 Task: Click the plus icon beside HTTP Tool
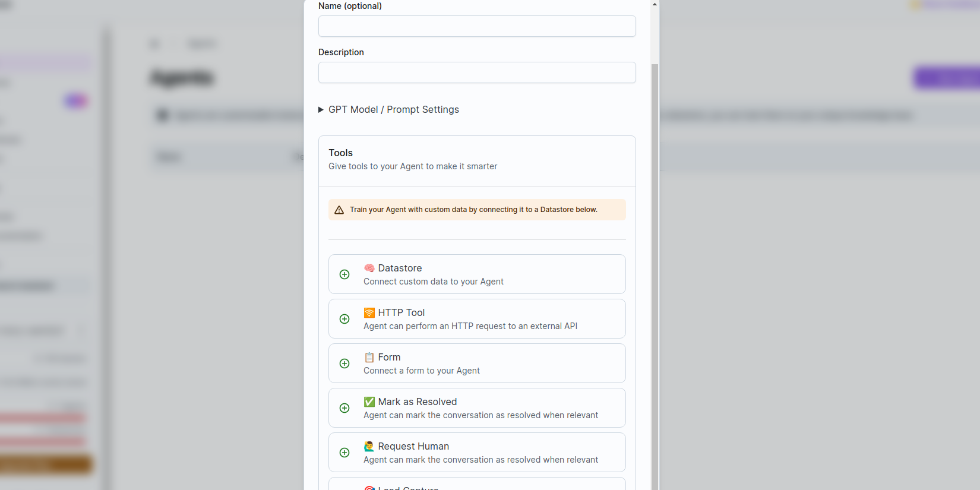pos(344,319)
